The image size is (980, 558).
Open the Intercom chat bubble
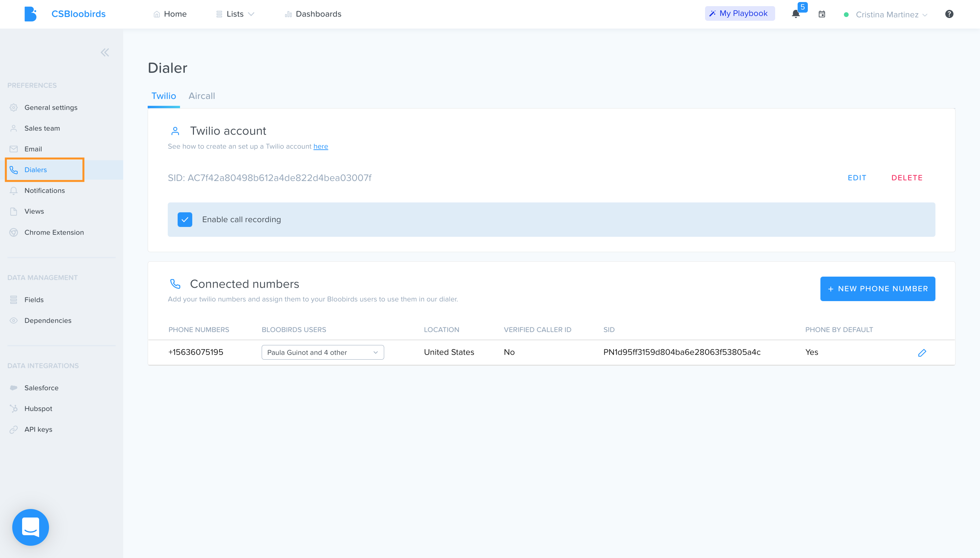(31, 527)
